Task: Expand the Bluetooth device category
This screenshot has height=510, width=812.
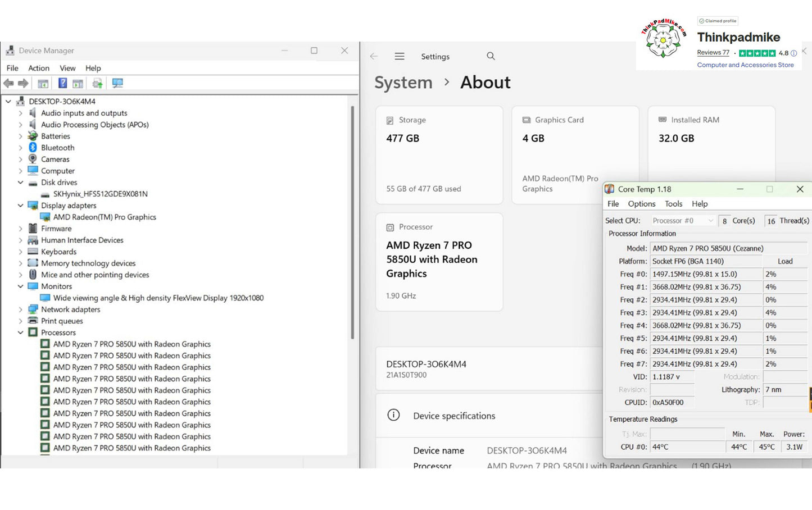Action: click(21, 148)
